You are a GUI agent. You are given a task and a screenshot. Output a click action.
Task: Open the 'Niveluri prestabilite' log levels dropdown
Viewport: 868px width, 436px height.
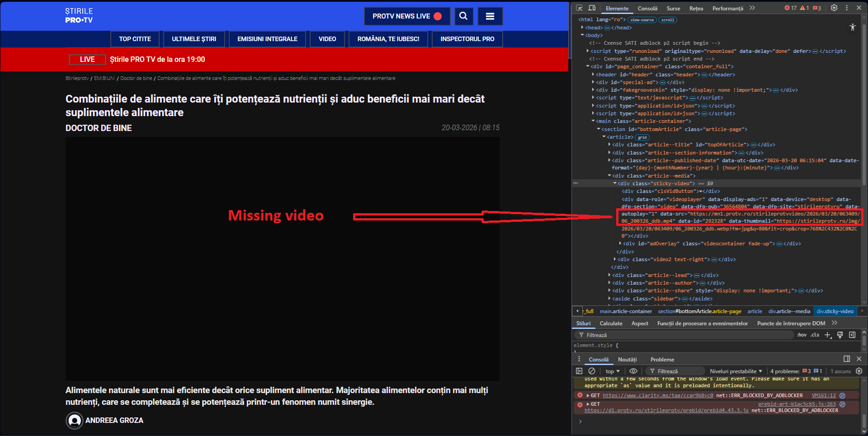tap(736, 371)
